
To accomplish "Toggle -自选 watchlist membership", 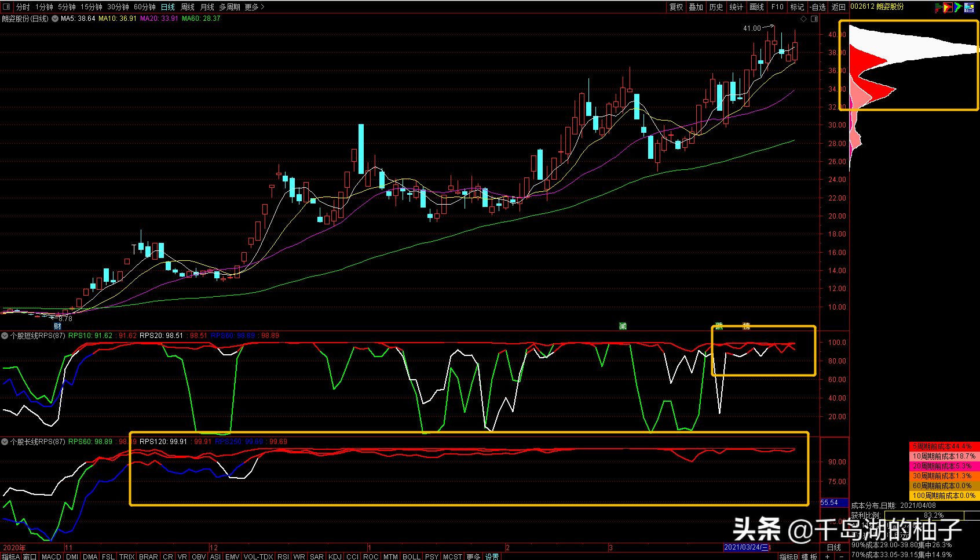I will tap(818, 7).
